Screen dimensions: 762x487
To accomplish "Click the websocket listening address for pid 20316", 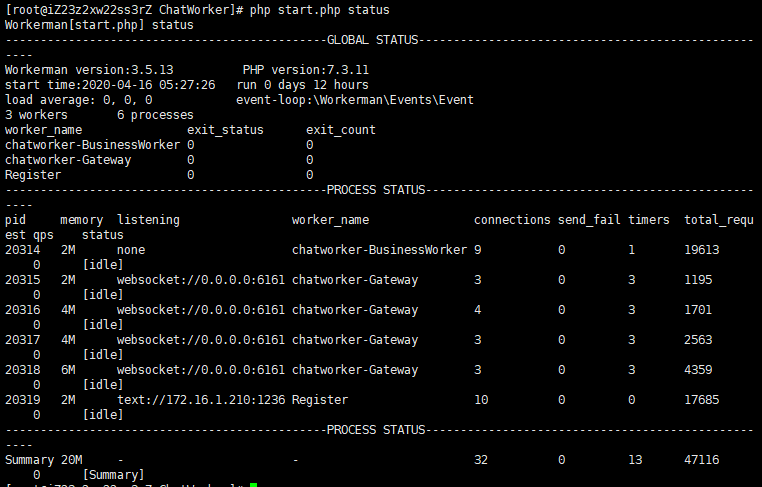I will [201, 310].
